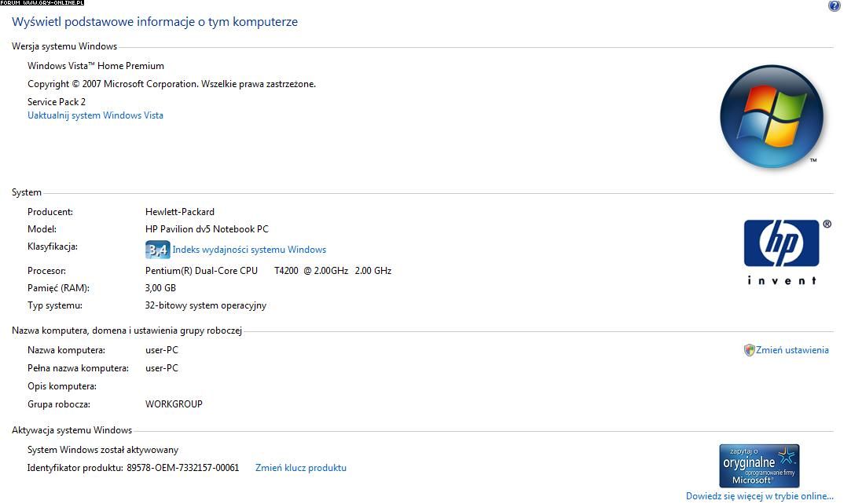Click the HP invent logo
The height and width of the screenshot is (504, 851).
click(782, 251)
